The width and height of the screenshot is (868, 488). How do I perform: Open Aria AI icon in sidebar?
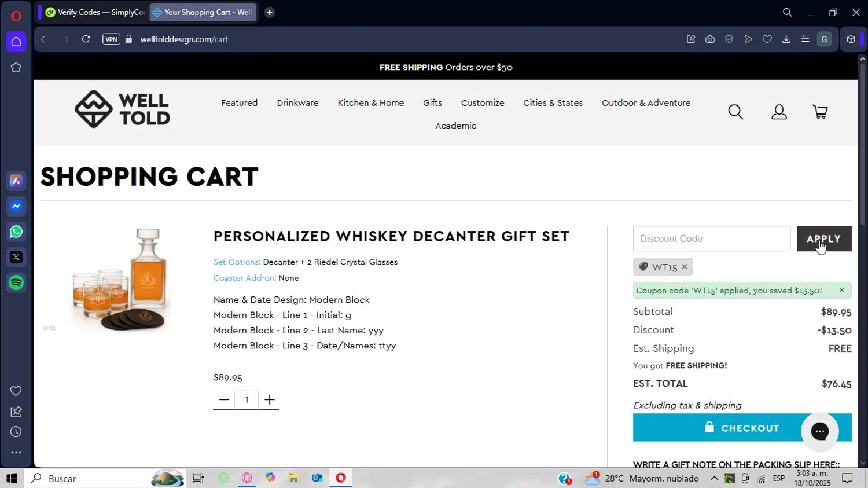pyautogui.click(x=16, y=181)
